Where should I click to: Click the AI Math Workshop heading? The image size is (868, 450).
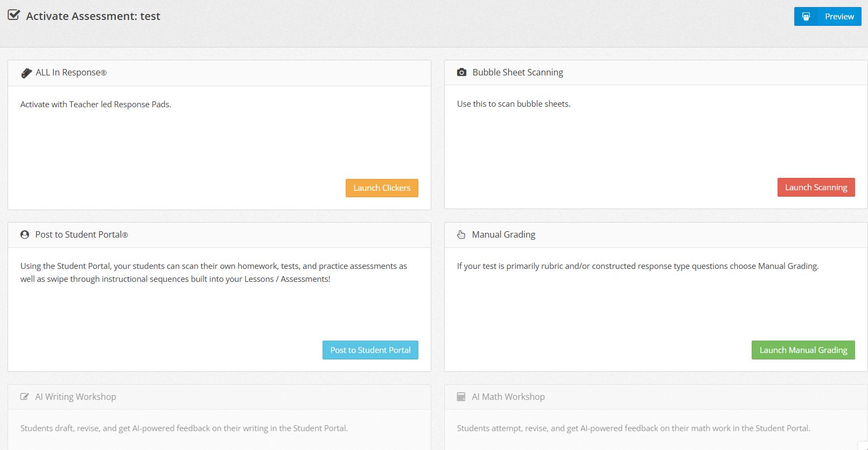[508, 397]
